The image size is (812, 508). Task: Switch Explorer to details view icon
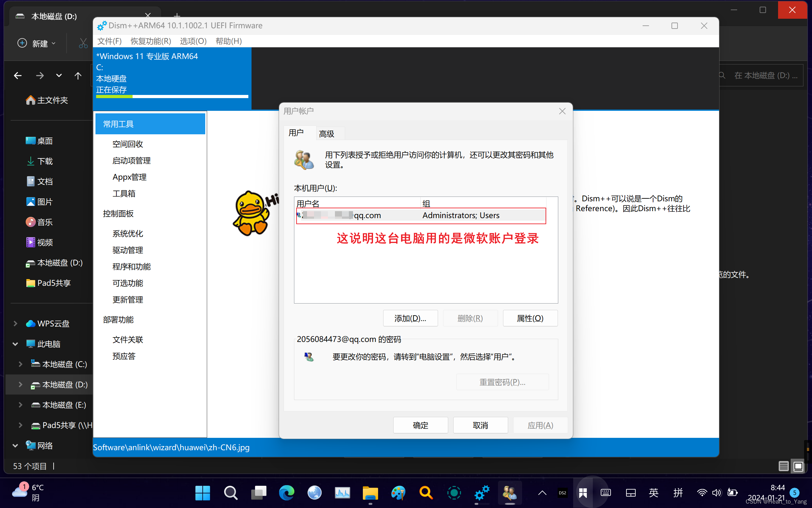[x=783, y=466]
